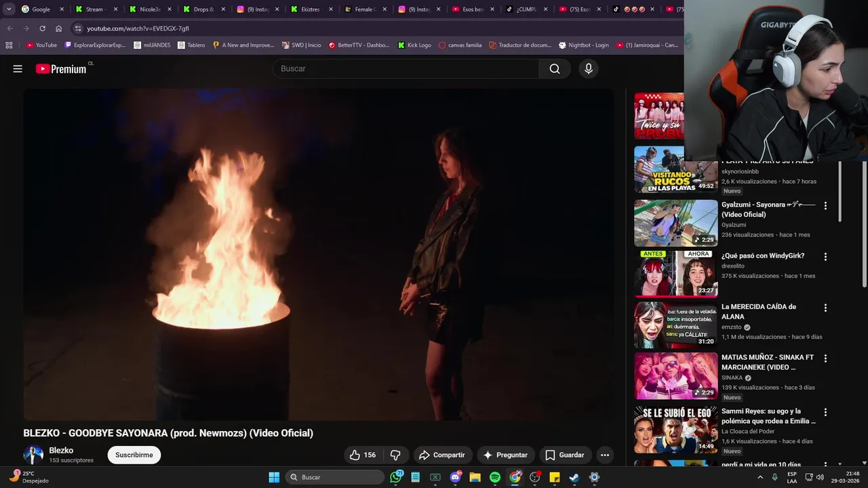Go to the browser home page
868x488 pixels.
58,28
